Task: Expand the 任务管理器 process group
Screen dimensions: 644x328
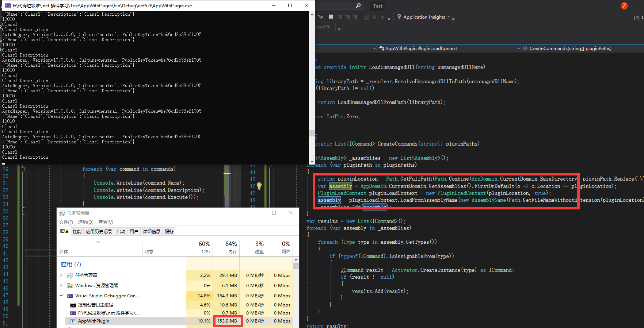Action: click(x=61, y=275)
